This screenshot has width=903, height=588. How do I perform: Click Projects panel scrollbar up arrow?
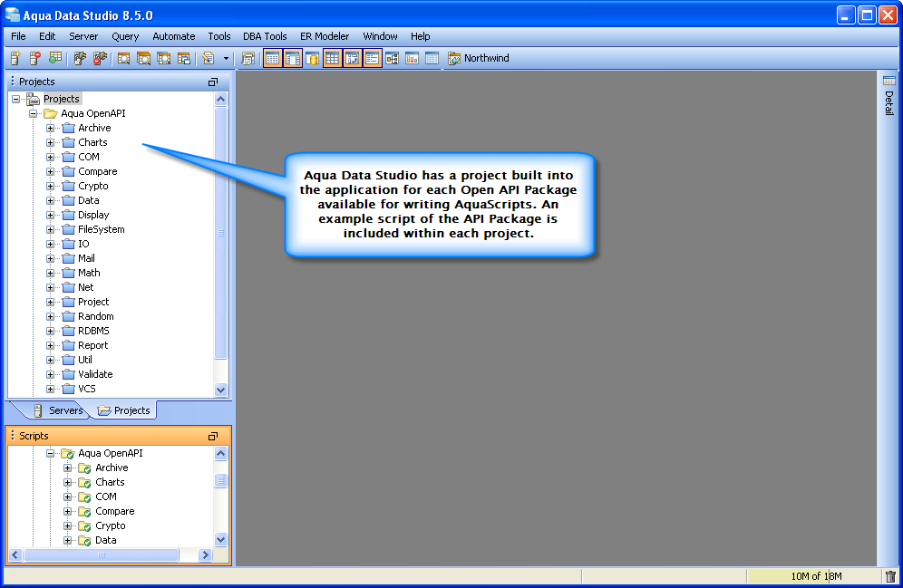pos(220,99)
